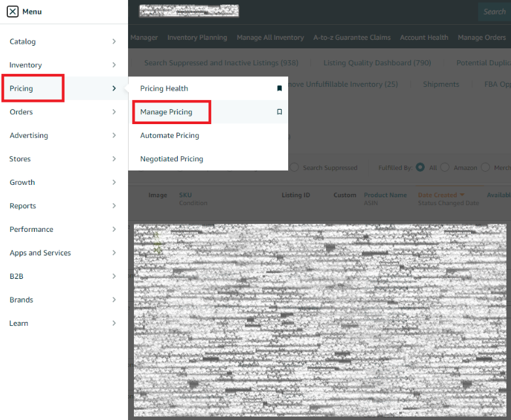Click the Search button in header
Screen dimensions: 511x420
(495, 12)
